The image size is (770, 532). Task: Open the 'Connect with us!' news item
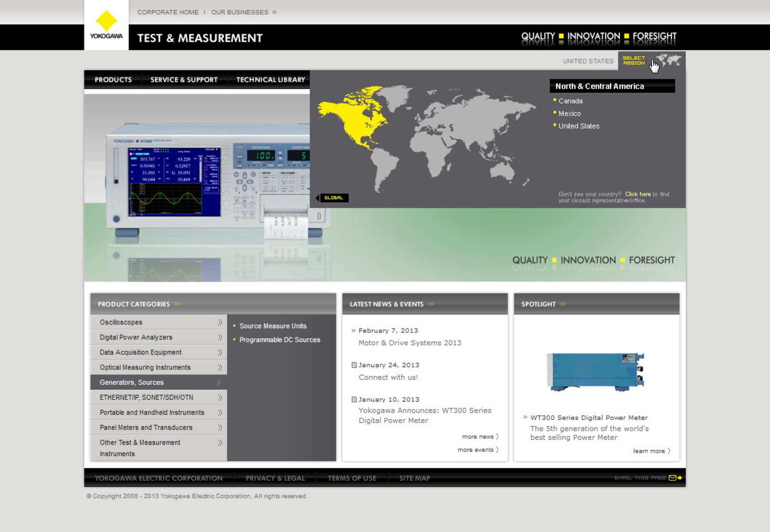click(388, 377)
